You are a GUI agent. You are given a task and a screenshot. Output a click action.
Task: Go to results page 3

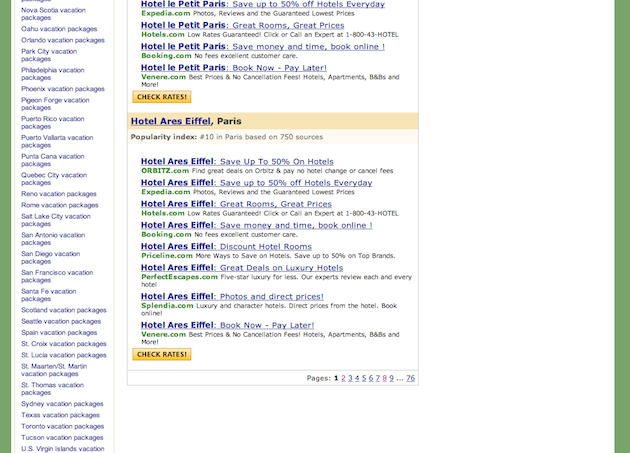click(x=350, y=378)
